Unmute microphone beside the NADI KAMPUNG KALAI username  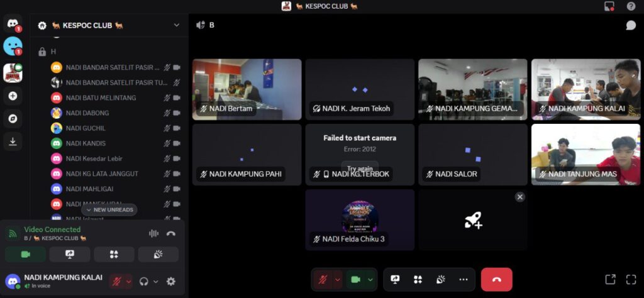(116, 282)
